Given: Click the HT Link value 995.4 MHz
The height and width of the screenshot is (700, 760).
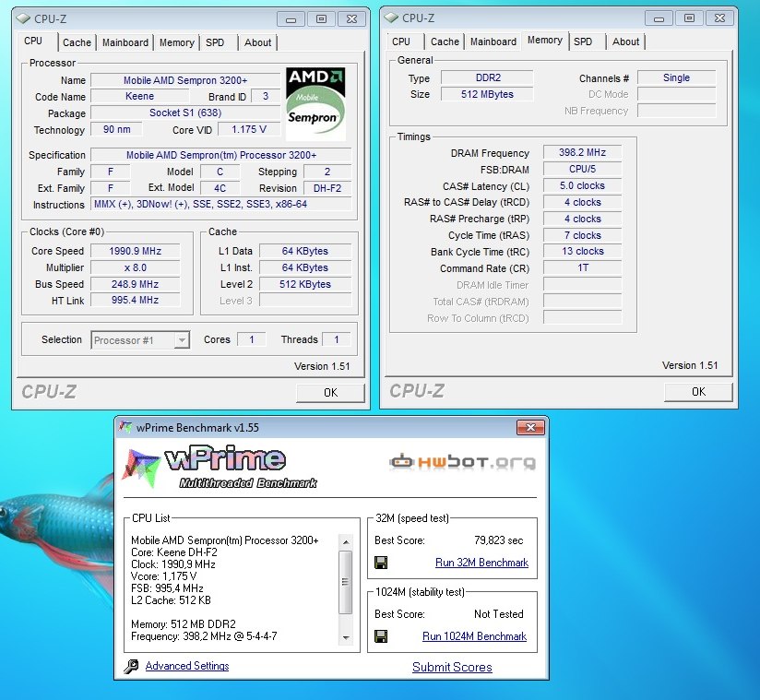Looking at the screenshot, I should pos(136,300).
